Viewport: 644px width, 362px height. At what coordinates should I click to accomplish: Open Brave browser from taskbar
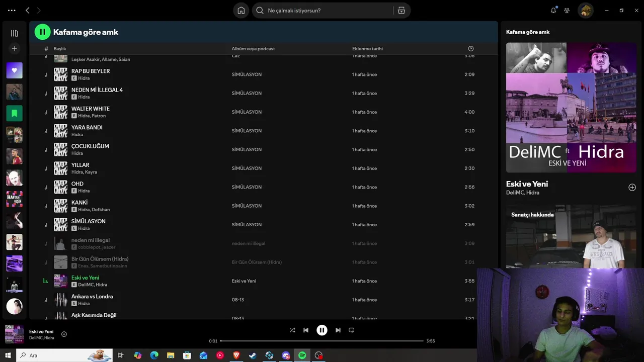coord(236,355)
